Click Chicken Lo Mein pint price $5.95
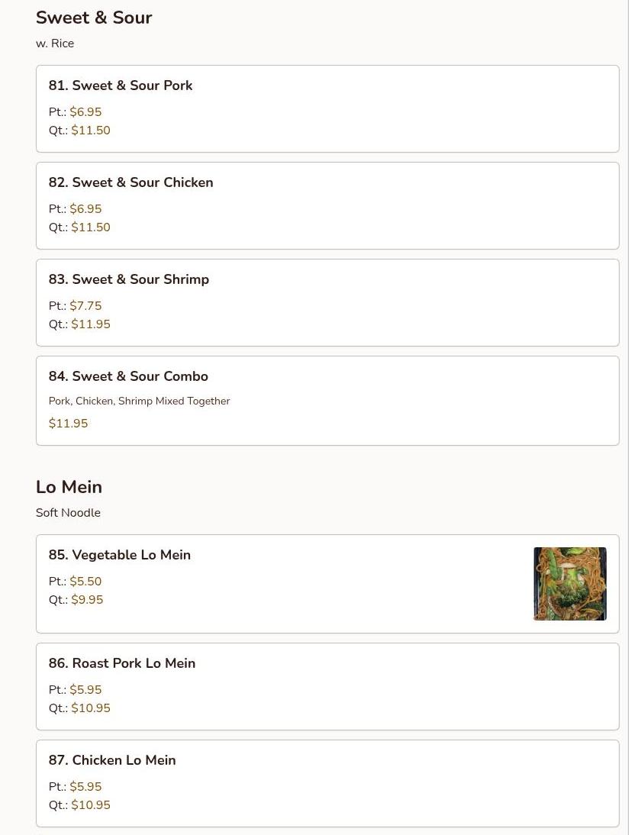This screenshot has height=835, width=644. point(85,787)
